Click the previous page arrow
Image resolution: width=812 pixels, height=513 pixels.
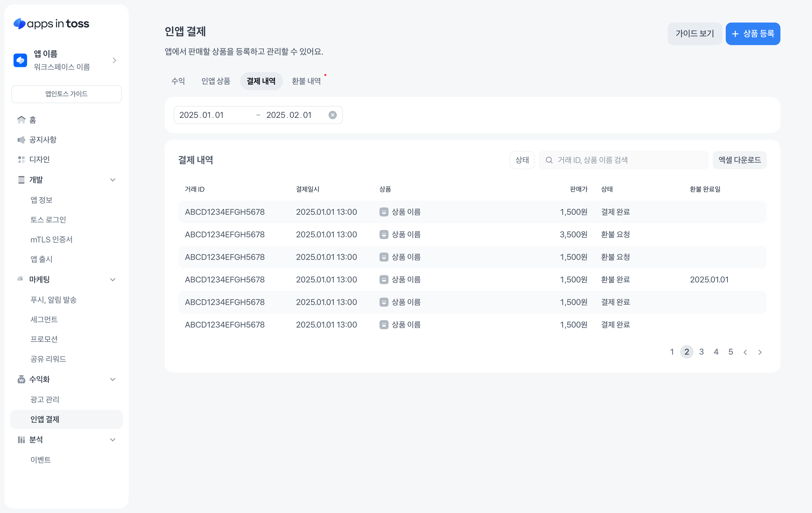coord(745,352)
